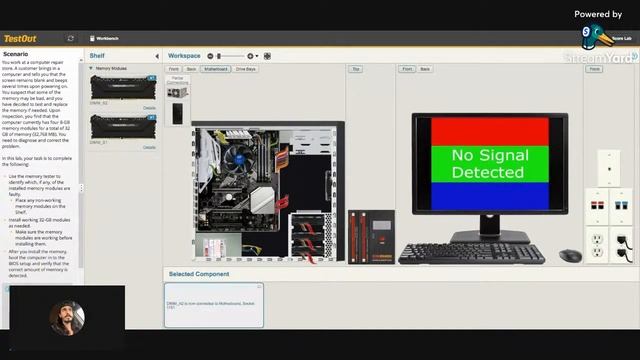640x360 pixels.
Task: Click the quantity badge on DIMM_01 module
Action: tap(151, 117)
